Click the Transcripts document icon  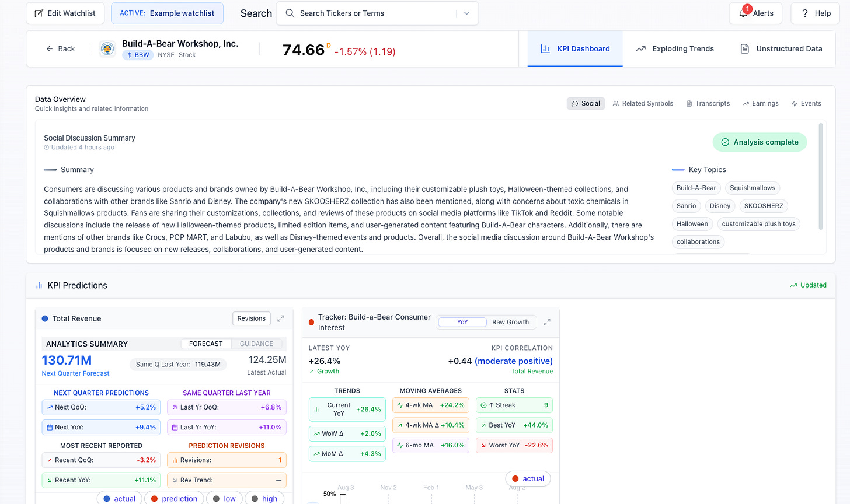(689, 104)
